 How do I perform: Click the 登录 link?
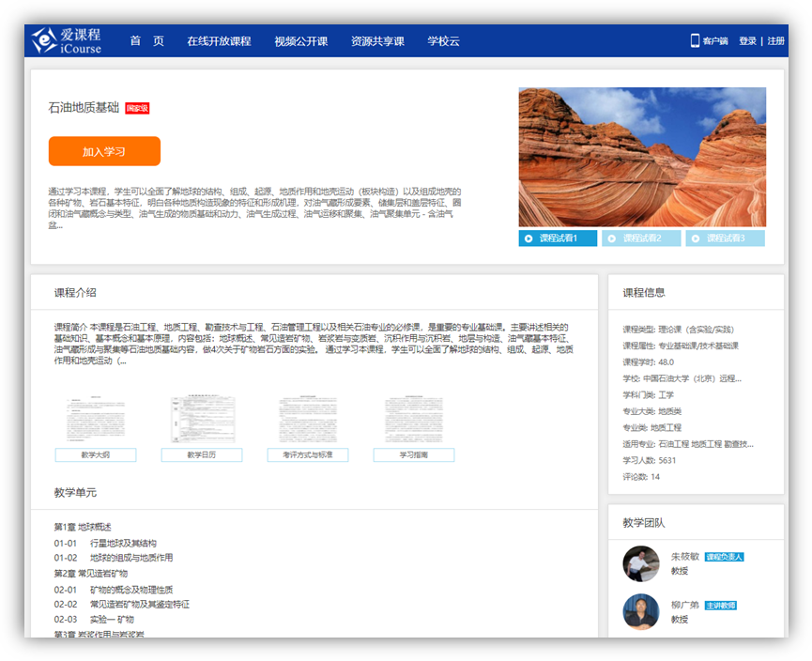pyautogui.click(x=747, y=41)
